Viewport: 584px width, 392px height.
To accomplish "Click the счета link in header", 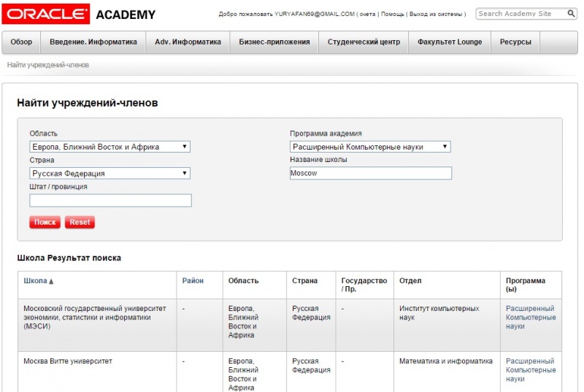I will (367, 14).
